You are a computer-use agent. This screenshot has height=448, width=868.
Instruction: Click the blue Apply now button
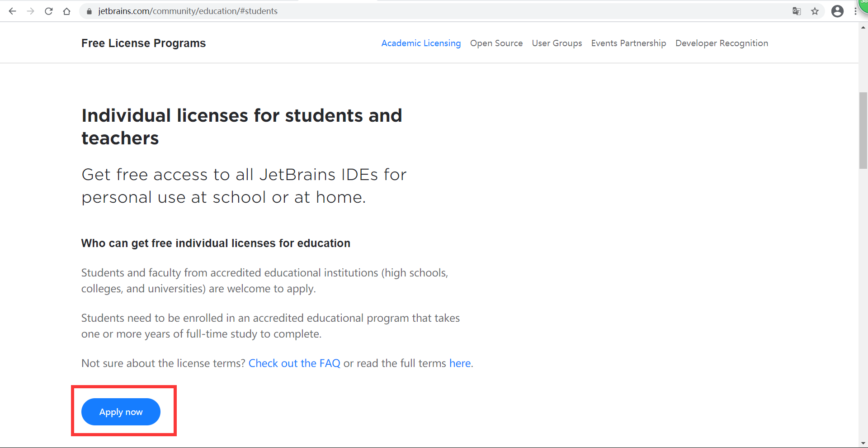(121, 412)
